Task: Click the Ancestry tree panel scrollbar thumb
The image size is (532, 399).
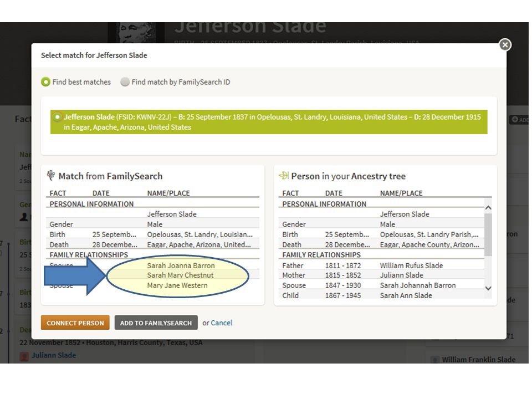Action: pyautogui.click(x=488, y=234)
